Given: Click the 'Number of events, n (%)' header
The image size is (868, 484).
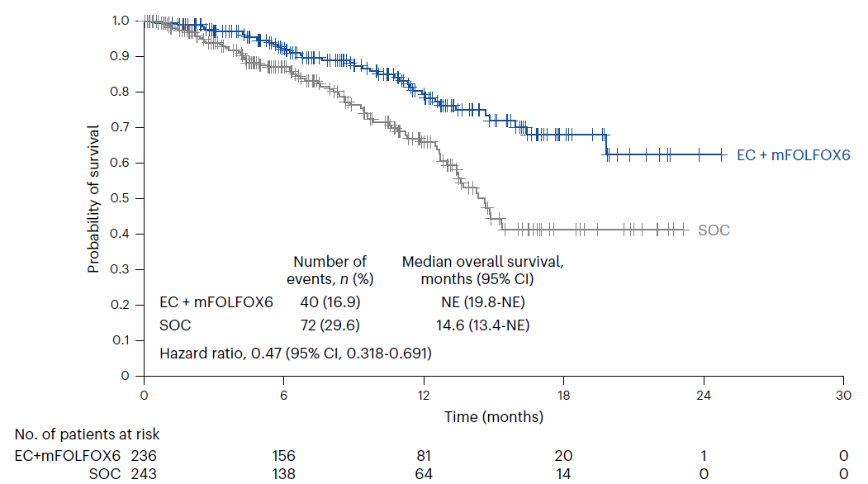Looking at the screenshot, I should point(330,270).
